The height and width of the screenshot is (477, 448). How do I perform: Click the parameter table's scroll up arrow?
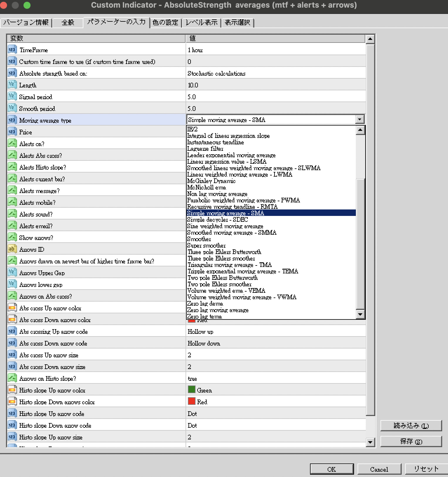(370, 39)
